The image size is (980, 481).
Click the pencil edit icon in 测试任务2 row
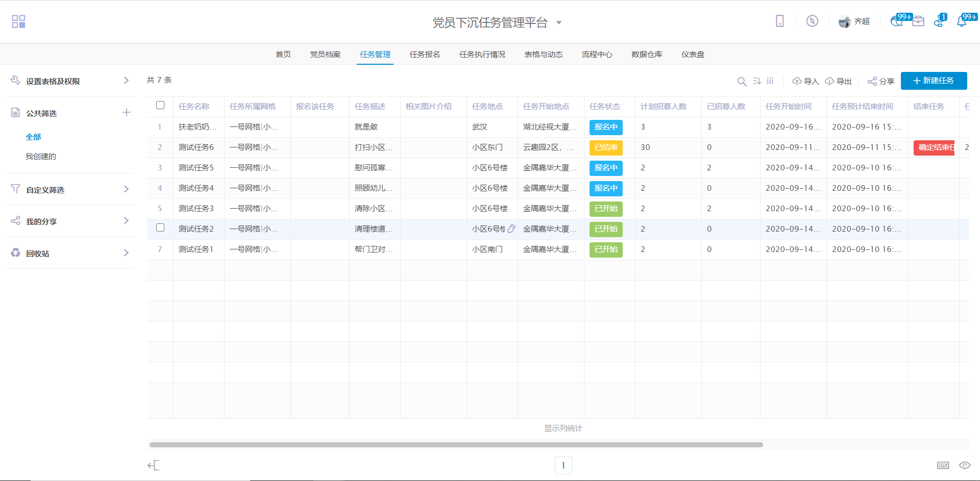click(x=511, y=229)
